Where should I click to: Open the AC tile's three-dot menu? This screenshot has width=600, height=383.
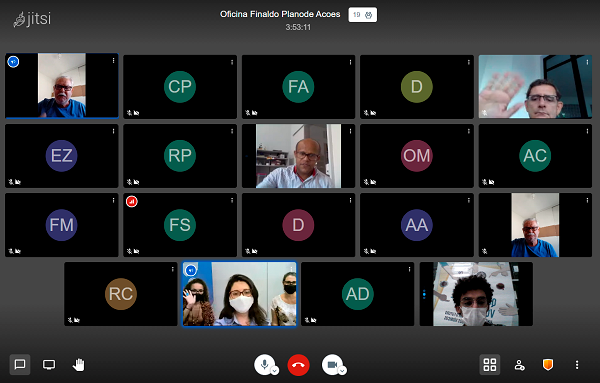(x=587, y=131)
